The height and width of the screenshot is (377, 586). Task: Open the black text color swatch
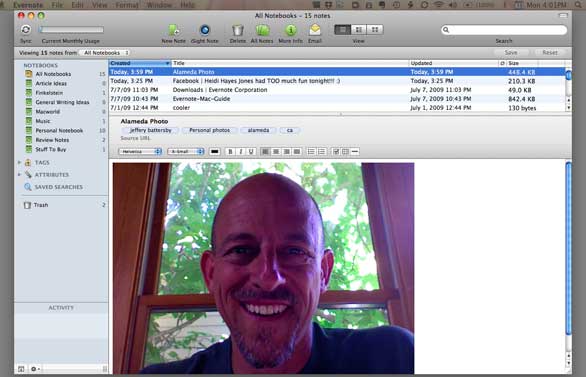click(x=215, y=151)
